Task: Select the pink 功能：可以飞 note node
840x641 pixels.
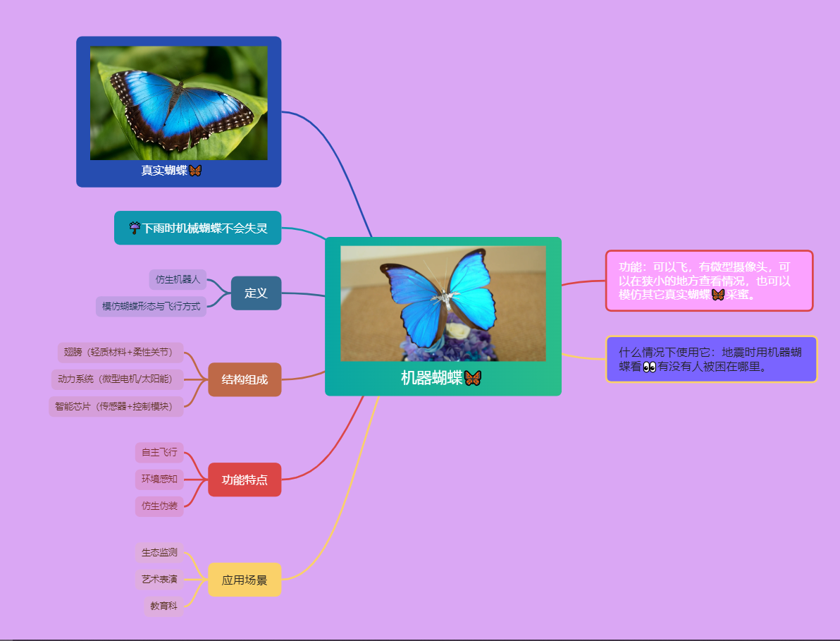Action: [710, 281]
